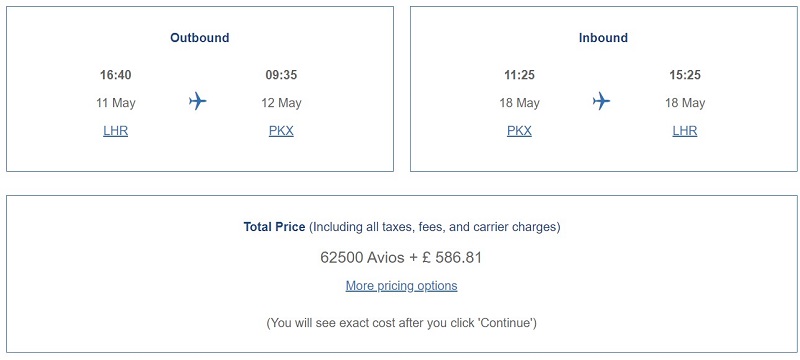Screen dimensions: 800x360
Task: Click the 09:35 outbound arrival time
Action: click(x=281, y=75)
